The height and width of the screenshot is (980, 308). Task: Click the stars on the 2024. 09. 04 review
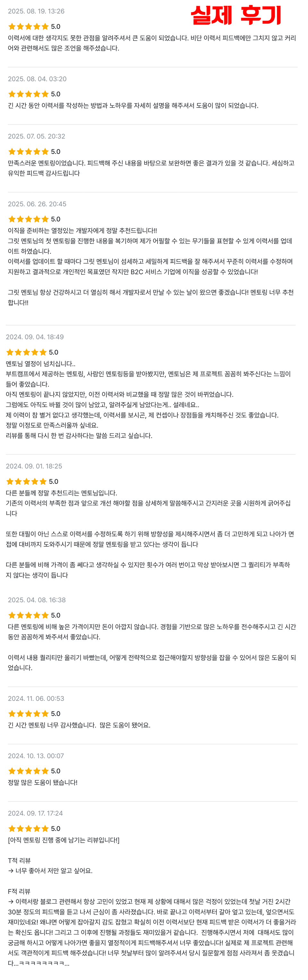coord(27,352)
